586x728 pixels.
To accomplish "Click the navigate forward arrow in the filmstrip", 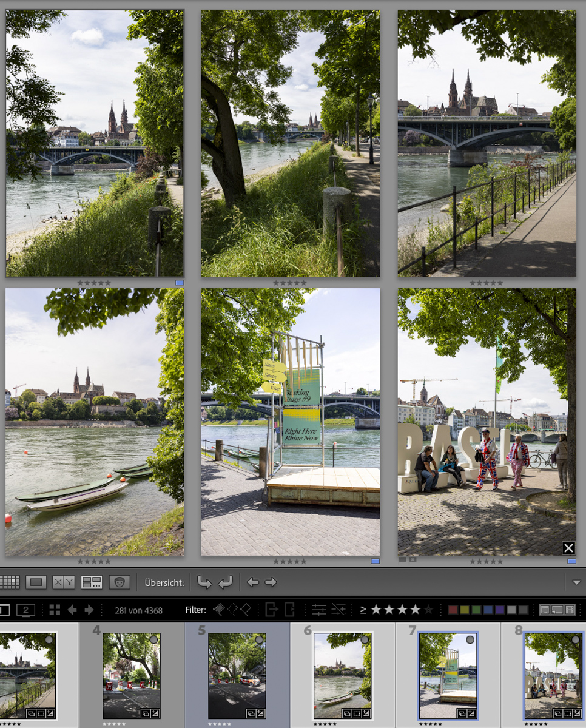I will tap(89, 610).
